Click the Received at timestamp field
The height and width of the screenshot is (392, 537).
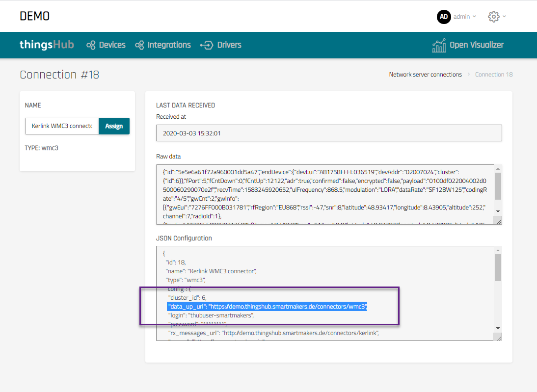click(x=329, y=133)
